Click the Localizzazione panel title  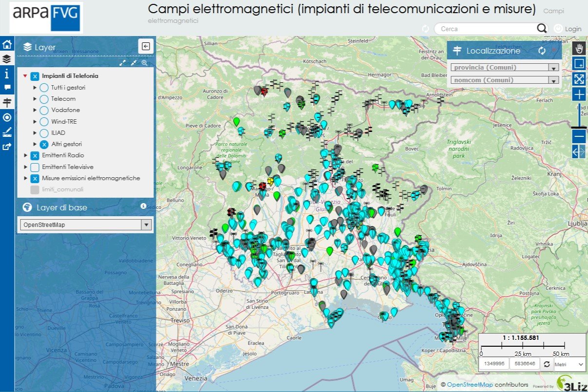coord(493,51)
